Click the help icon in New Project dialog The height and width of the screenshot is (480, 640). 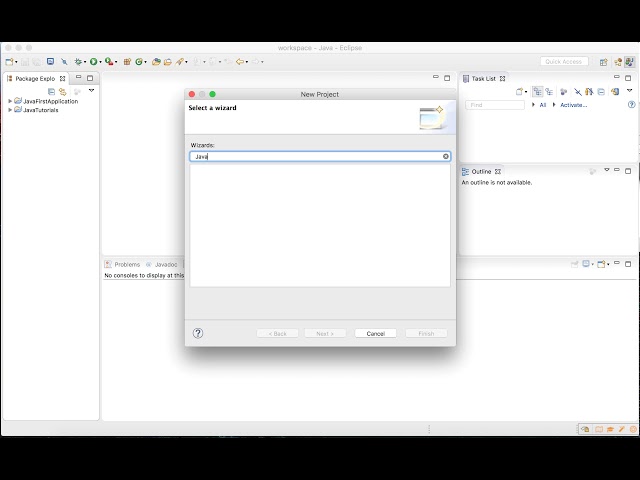pyautogui.click(x=198, y=333)
